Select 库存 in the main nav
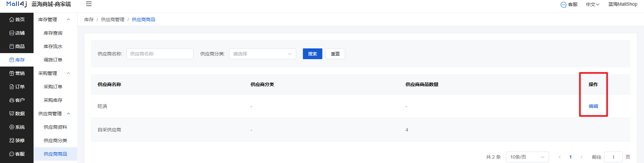Viewport: 644px width, 163px height. coord(17,60)
